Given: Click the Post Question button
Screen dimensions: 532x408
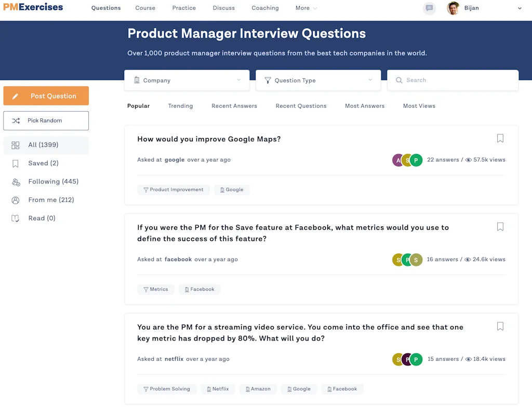Looking at the screenshot, I should (46, 96).
